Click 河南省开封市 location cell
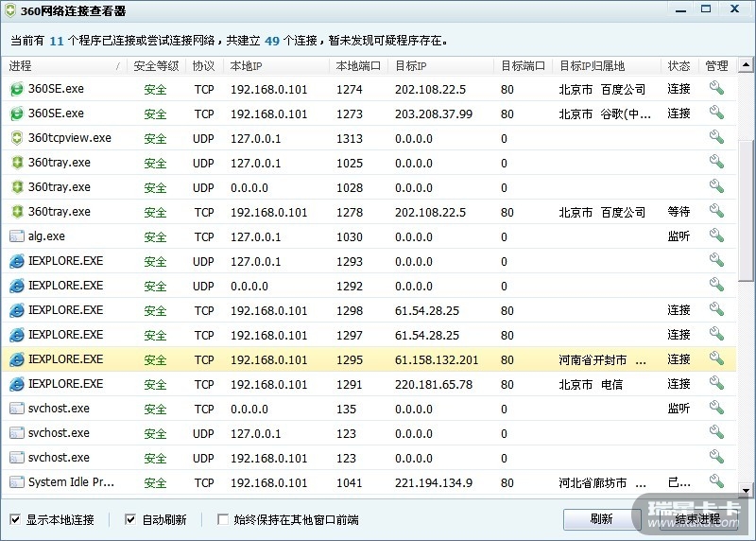Image resolution: width=756 pixels, height=541 pixels. click(x=603, y=360)
